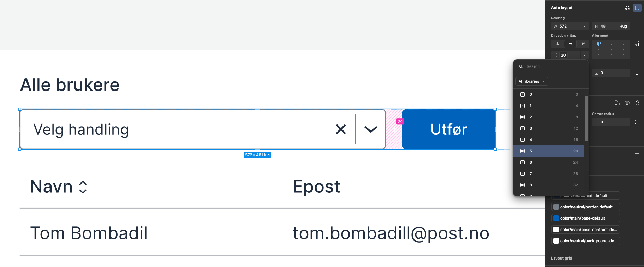
Task: Click color/main/base-default color swatch
Action: [556, 218]
